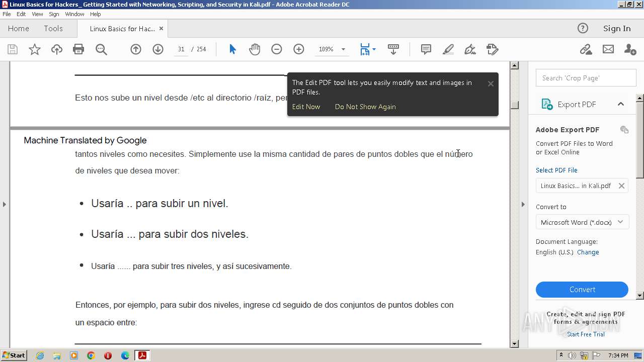Click the Start Free Trial link

[x=586, y=334]
